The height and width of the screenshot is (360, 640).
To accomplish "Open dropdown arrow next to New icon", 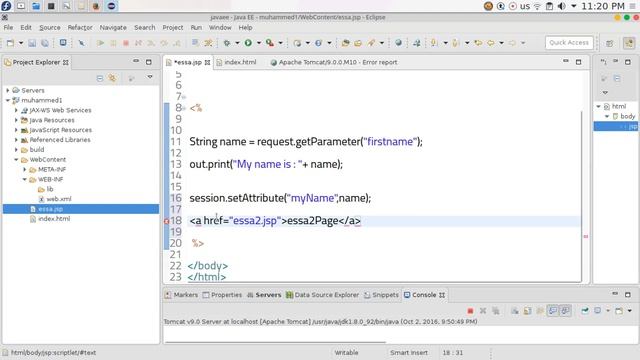I will pyautogui.click(x=20, y=43).
